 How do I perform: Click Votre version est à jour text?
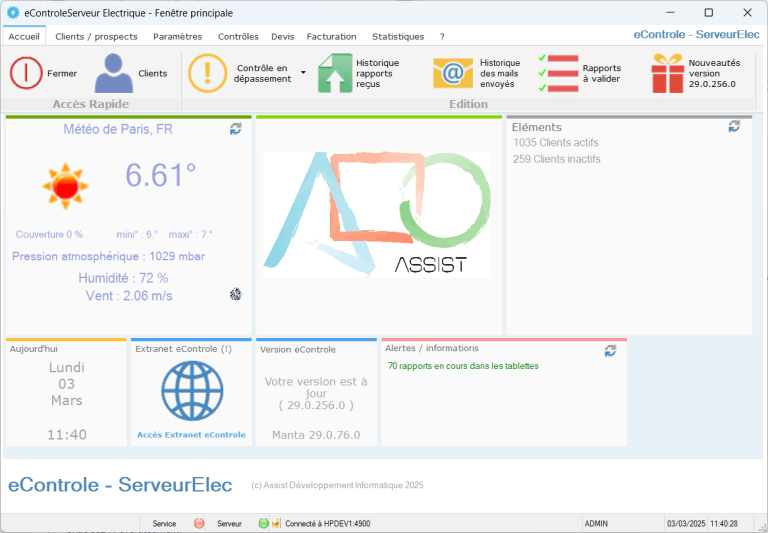click(316, 387)
